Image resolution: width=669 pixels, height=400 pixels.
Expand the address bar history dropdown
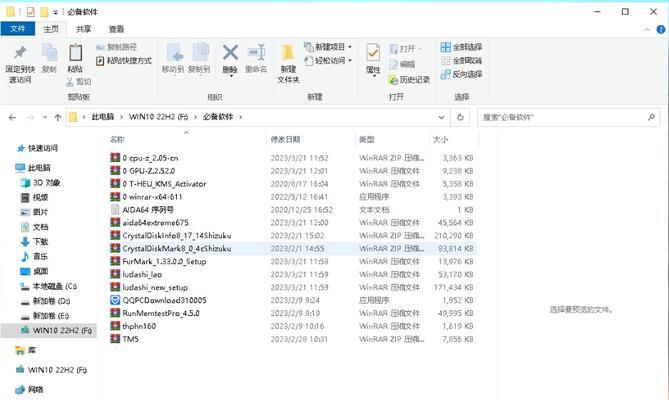tap(441, 117)
